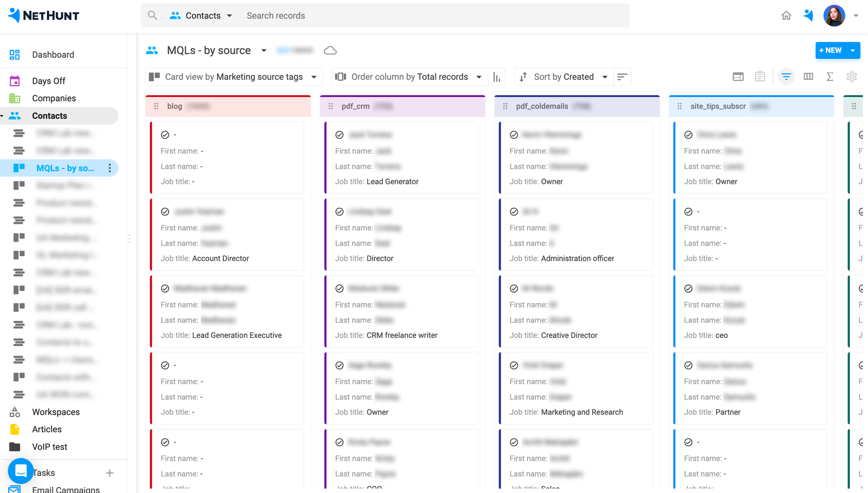
Task: Click the Tasks + button
Action: pos(111,472)
